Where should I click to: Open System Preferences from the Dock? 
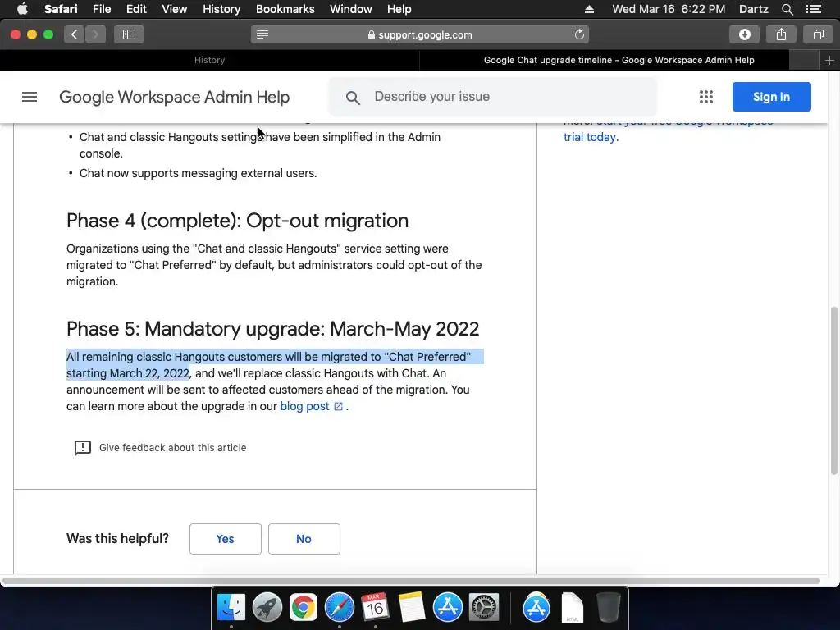[484, 607]
